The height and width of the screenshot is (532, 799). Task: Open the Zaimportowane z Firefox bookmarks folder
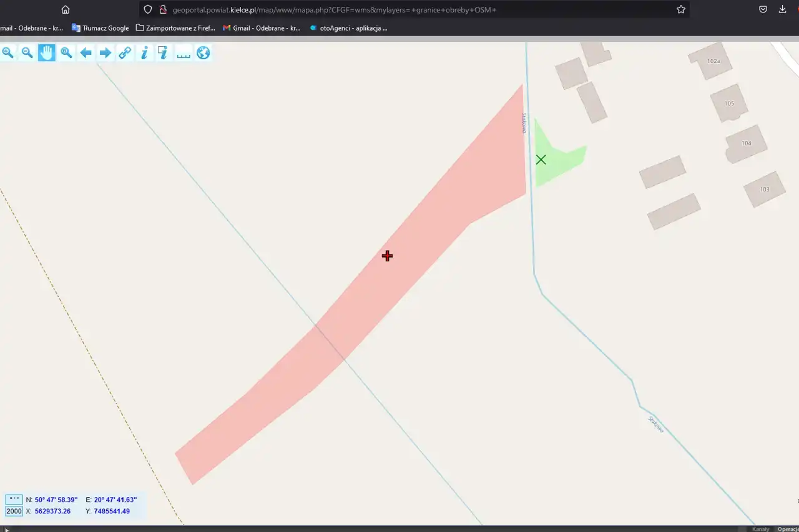175,28
